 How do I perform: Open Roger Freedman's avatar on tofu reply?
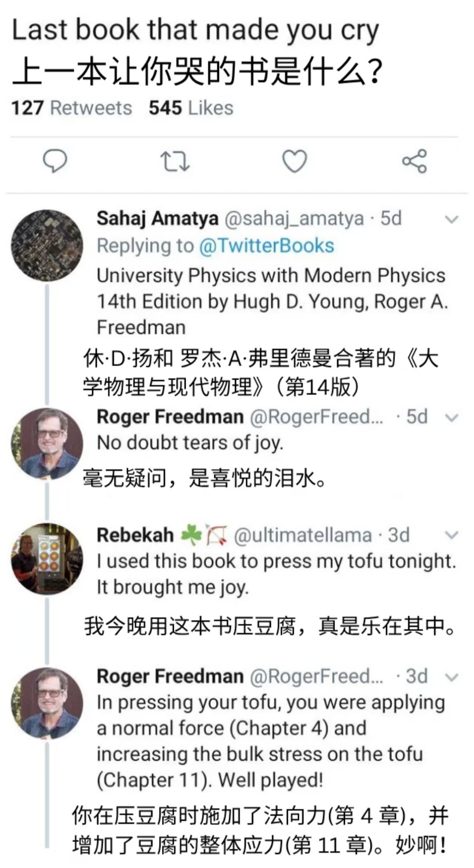tap(47, 703)
